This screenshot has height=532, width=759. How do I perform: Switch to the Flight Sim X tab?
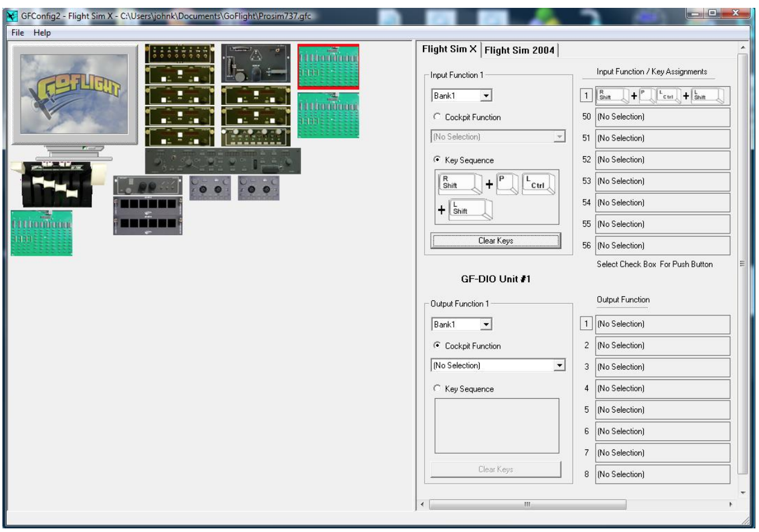[449, 49]
